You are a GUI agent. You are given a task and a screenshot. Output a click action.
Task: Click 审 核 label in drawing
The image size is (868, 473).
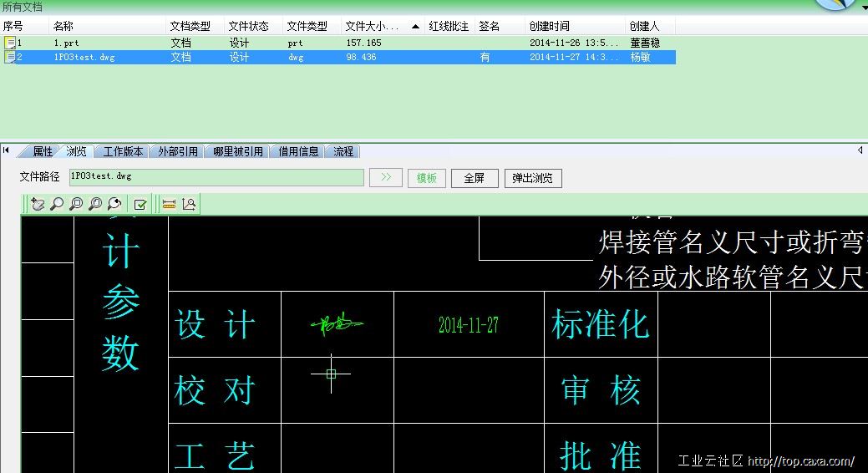point(601,390)
